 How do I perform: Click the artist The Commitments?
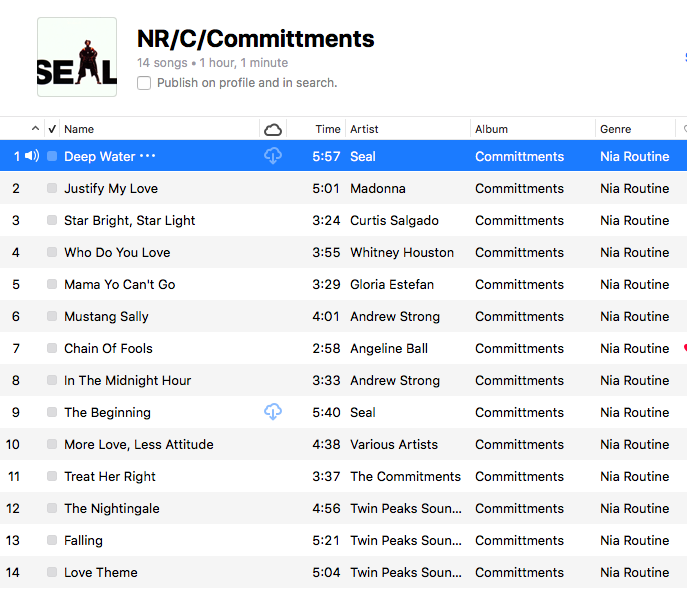(x=405, y=476)
